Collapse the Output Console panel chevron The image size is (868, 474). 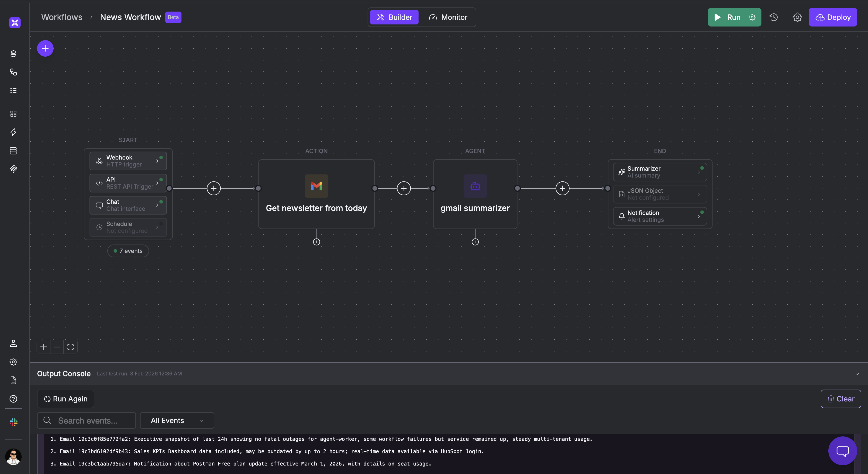click(857, 374)
